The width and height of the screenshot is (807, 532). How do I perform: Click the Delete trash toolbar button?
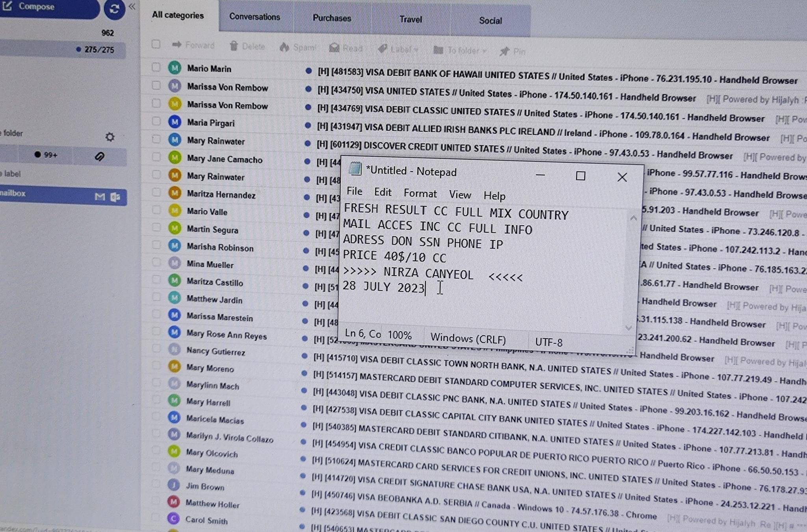click(x=247, y=46)
